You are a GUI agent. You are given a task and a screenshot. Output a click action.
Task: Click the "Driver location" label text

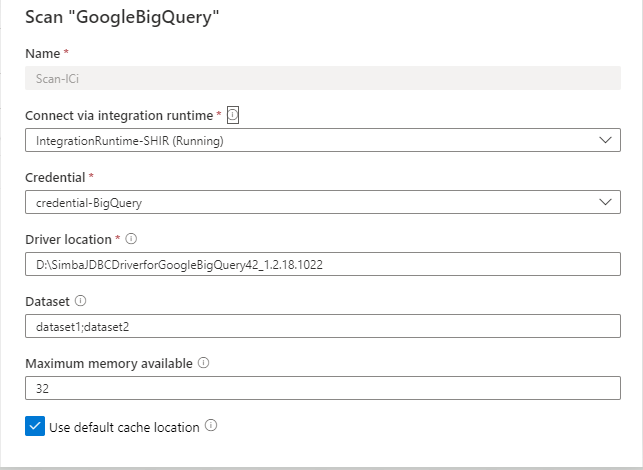(67, 240)
